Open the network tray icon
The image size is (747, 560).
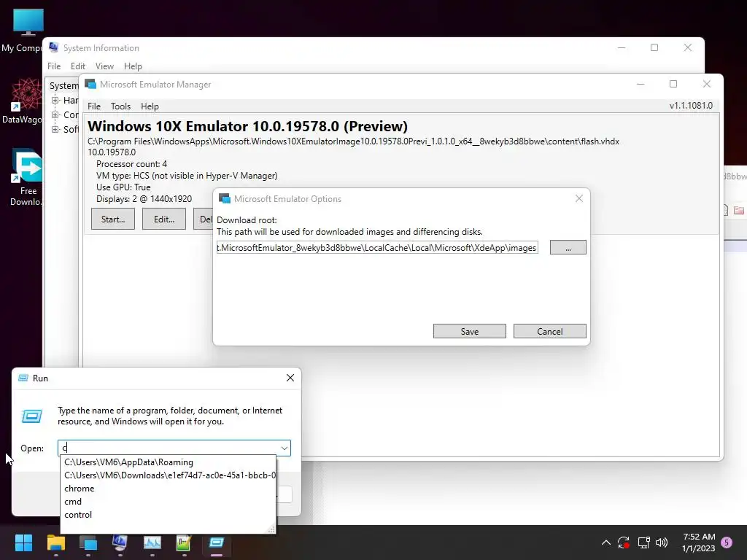coord(643,542)
